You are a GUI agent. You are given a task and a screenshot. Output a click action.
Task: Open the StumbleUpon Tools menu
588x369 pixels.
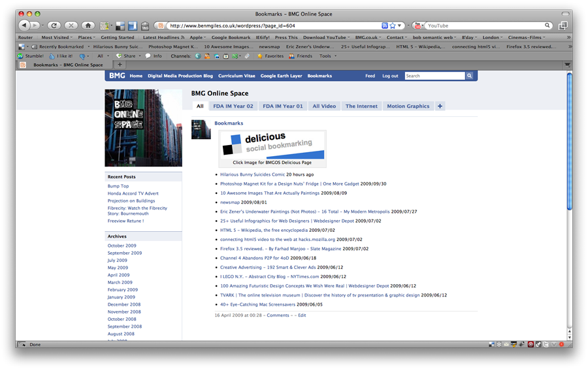[328, 56]
